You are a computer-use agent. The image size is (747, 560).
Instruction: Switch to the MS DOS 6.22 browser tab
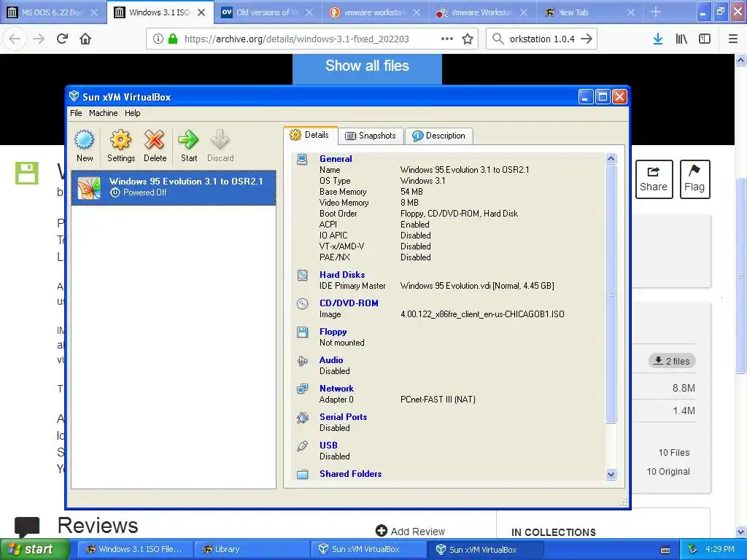[x=53, y=12]
